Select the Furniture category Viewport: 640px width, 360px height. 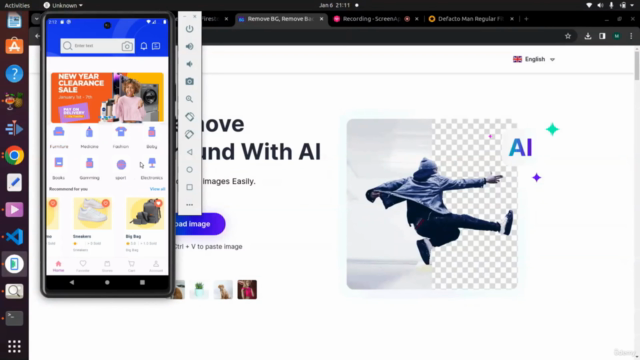tap(59, 137)
